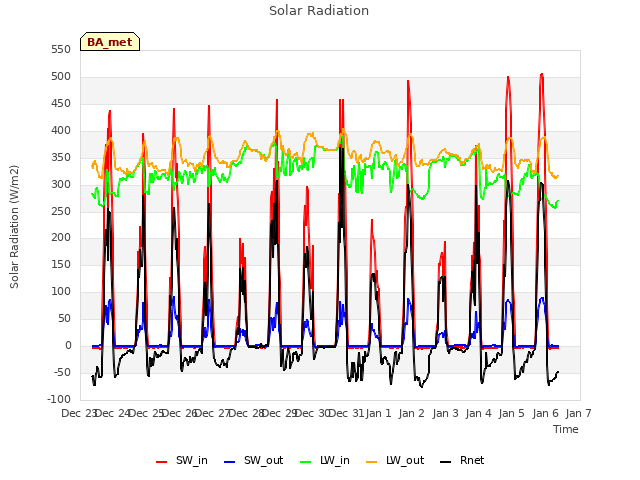Toggle the LW_in legend label
Image resolution: width=640 pixels, height=480 pixels.
point(335,460)
